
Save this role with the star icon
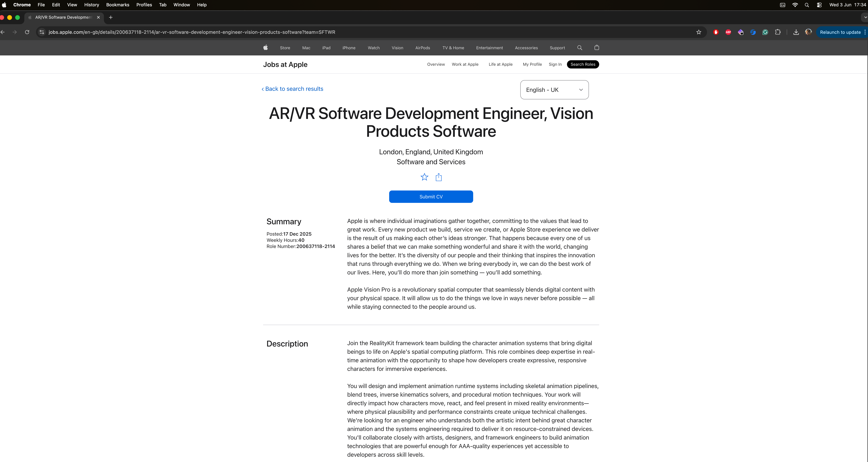[424, 177]
